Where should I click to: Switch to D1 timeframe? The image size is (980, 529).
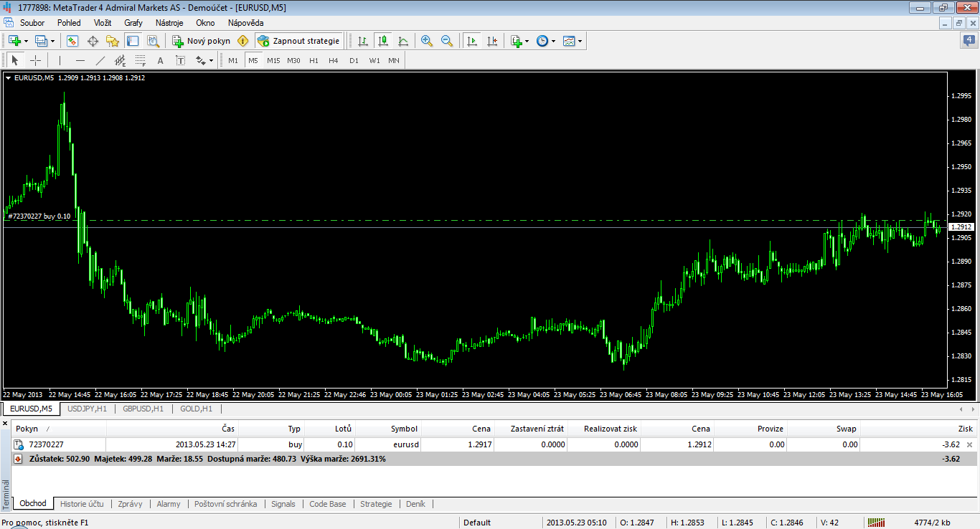point(354,60)
